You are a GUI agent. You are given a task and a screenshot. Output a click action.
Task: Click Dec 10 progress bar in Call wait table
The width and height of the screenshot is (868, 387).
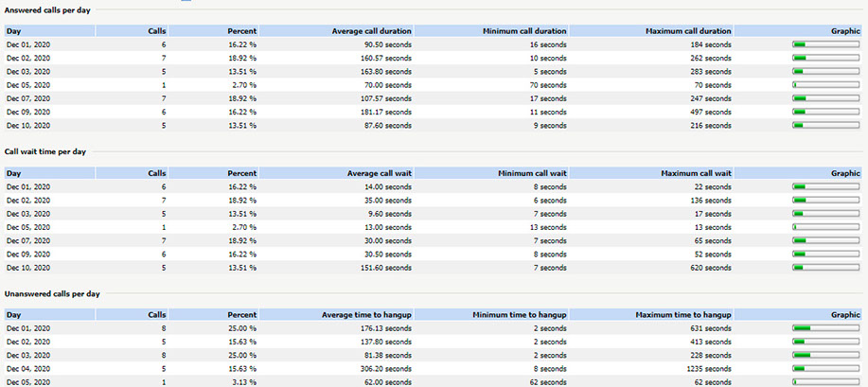click(x=811, y=267)
